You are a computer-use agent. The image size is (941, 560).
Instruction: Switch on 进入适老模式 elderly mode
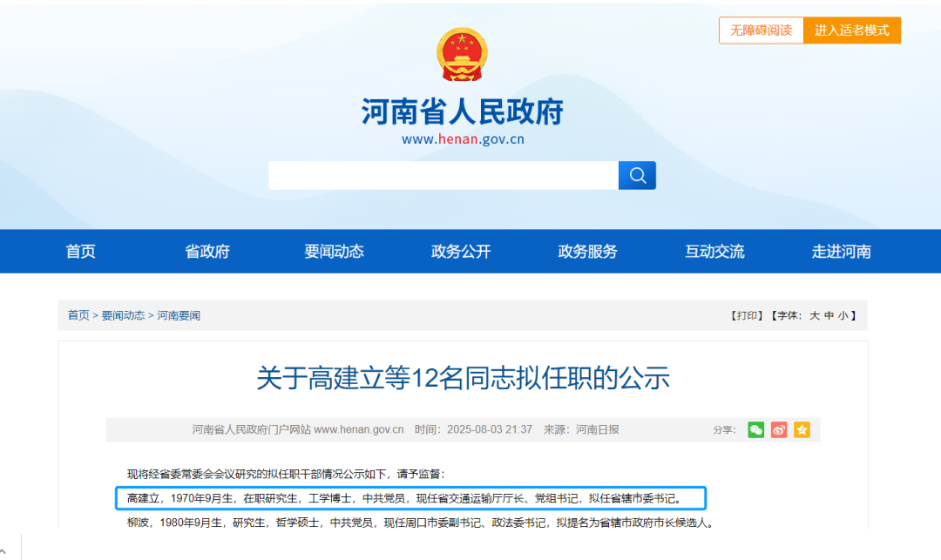851,30
